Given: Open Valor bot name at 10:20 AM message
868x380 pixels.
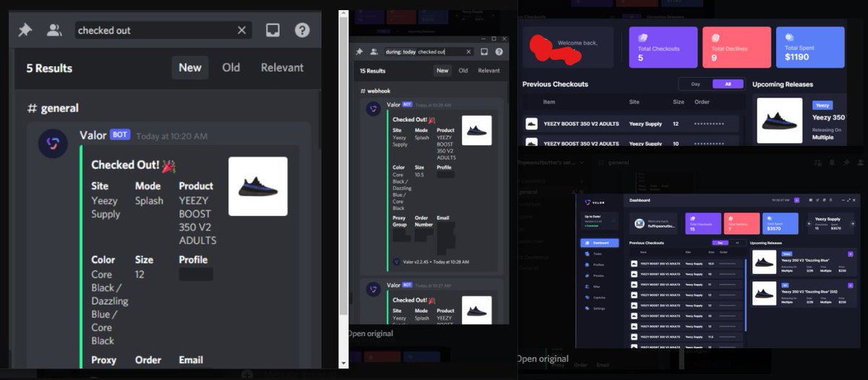Looking at the screenshot, I should (93, 135).
